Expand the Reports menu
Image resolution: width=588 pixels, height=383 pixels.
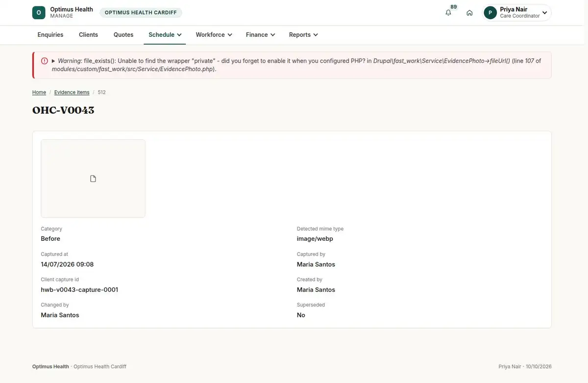[x=303, y=35]
